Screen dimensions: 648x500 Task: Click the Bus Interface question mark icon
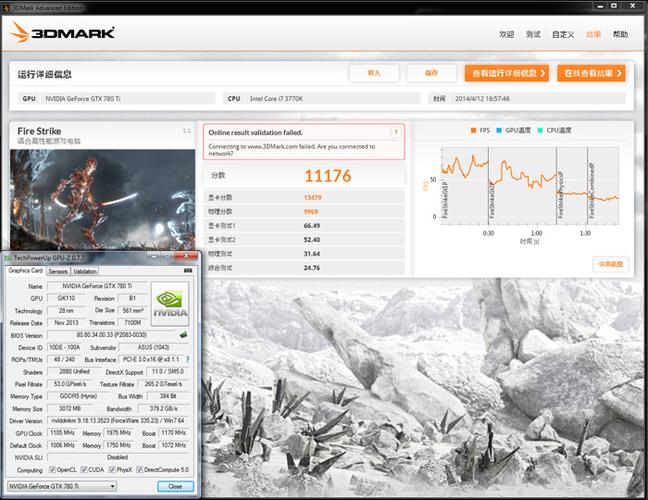click(x=188, y=360)
